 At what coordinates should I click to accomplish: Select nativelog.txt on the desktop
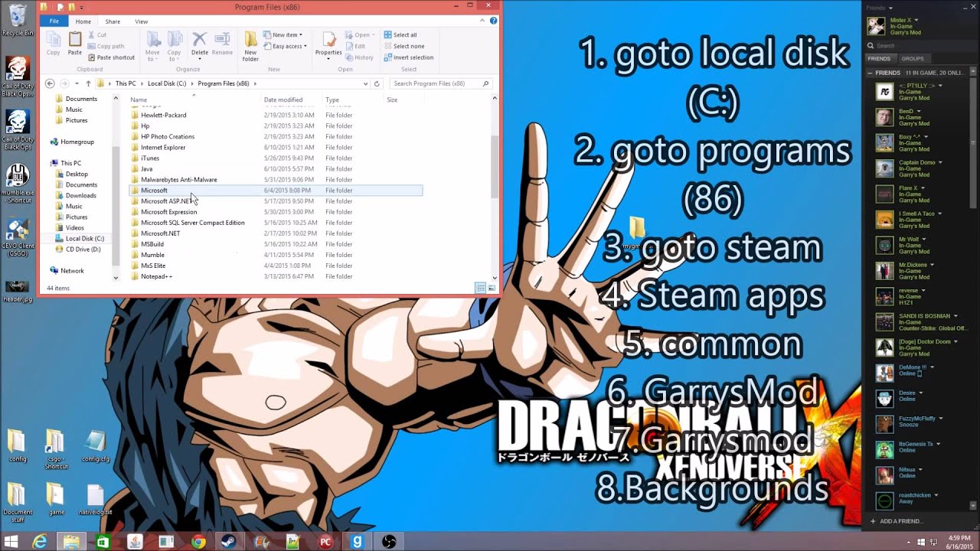click(x=96, y=500)
